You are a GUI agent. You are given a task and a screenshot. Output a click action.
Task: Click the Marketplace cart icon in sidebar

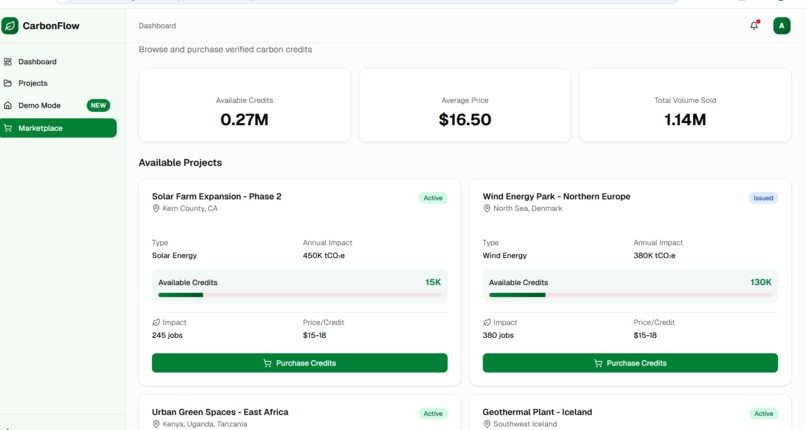coord(8,128)
